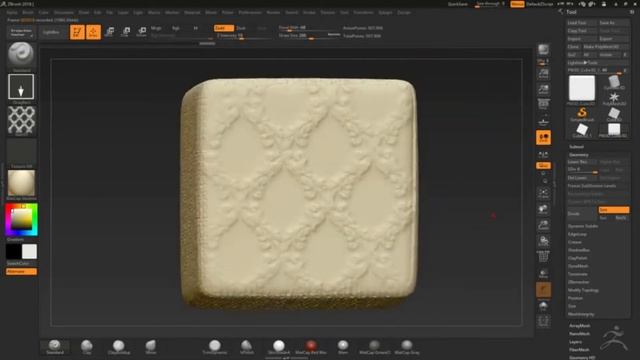
Task: Pick the Clay brush in bottom shelf
Action: [87, 347]
